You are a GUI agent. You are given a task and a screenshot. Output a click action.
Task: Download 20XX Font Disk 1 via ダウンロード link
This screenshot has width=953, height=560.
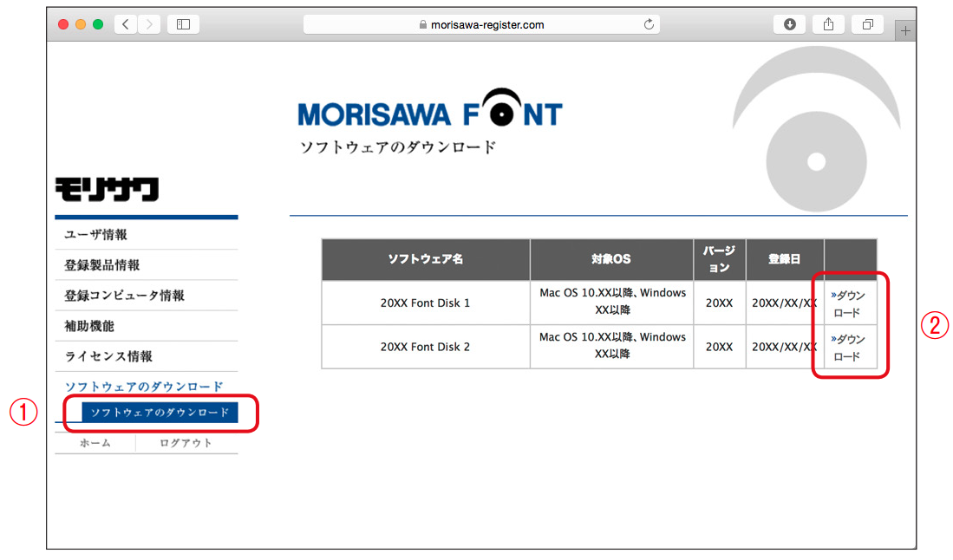(x=848, y=303)
